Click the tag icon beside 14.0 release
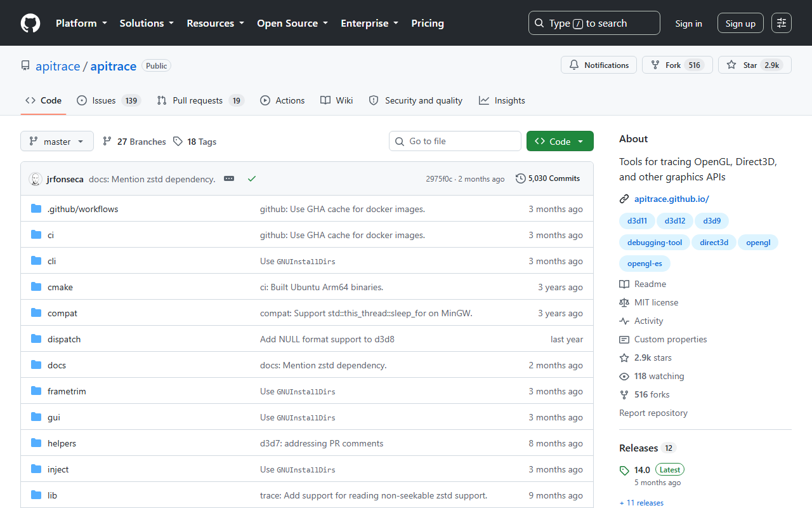Screen dimensions: 812x508 point(624,471)
